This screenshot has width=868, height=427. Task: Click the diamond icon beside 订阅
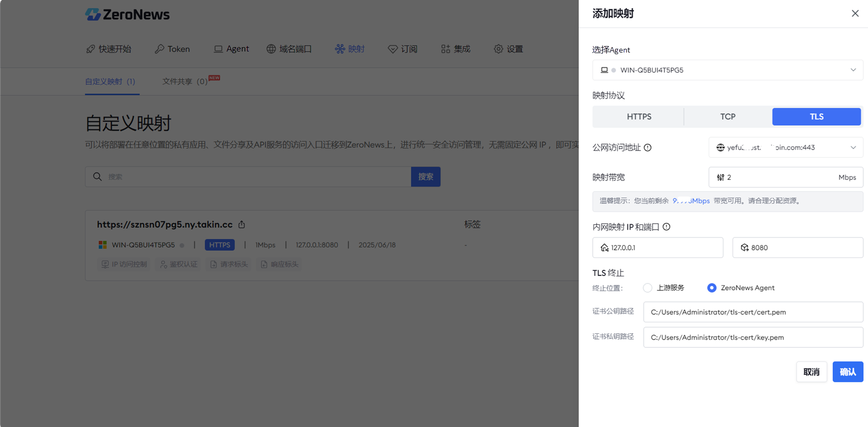[393, 49]
